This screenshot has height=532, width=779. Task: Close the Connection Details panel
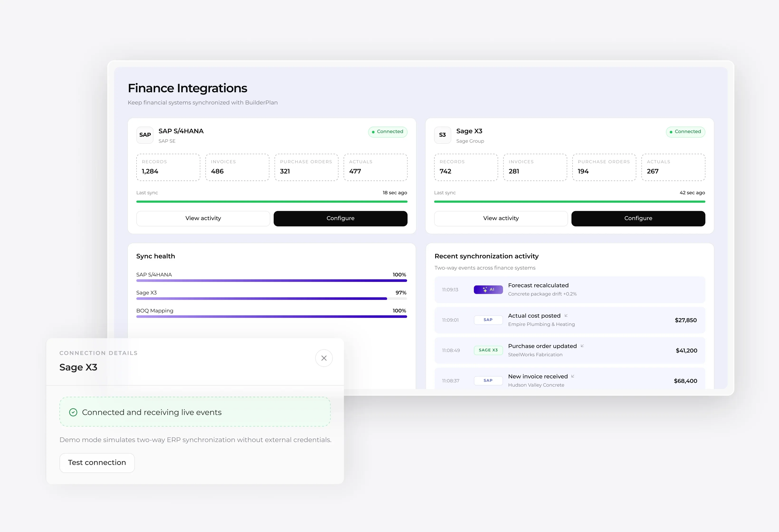[x=324, y=358]
